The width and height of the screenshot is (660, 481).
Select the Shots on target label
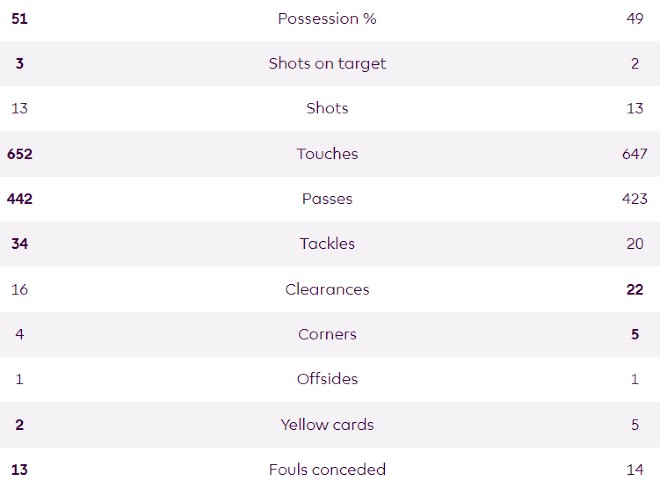[327, 64]
